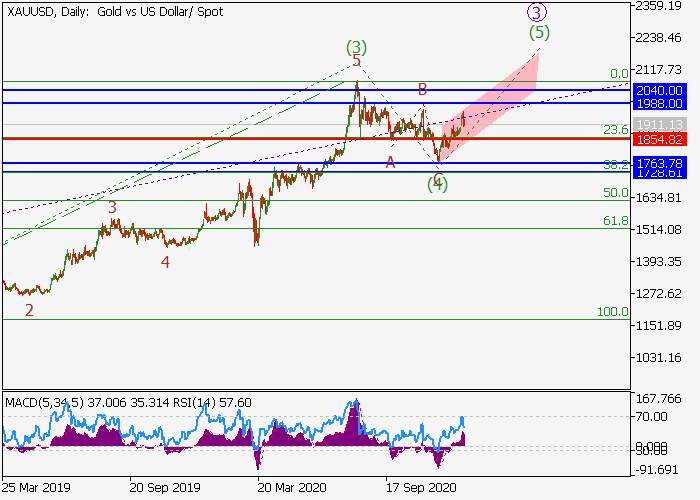Select the 1151.89 price axis label
The width and height of the screenshot is (700, 500).
(658, 325)
